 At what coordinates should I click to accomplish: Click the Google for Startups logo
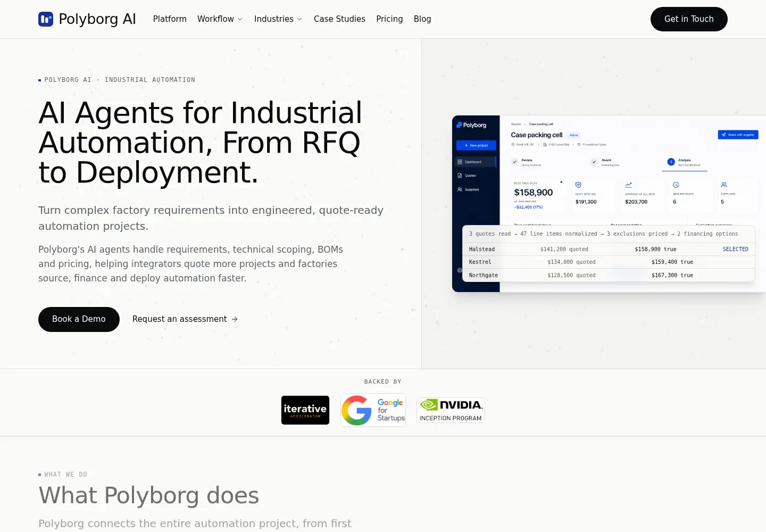click(373, 410)
